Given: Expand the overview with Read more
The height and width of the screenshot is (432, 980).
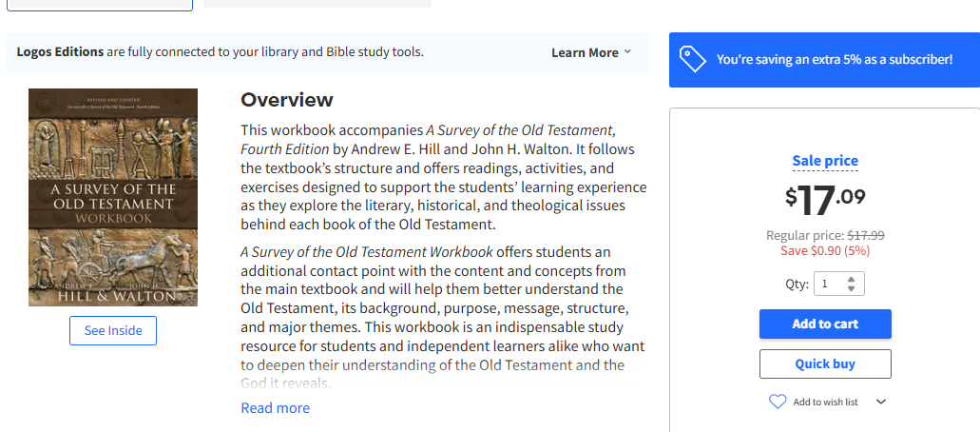Looking at the screenshot, I should click(x=275, y=408).
